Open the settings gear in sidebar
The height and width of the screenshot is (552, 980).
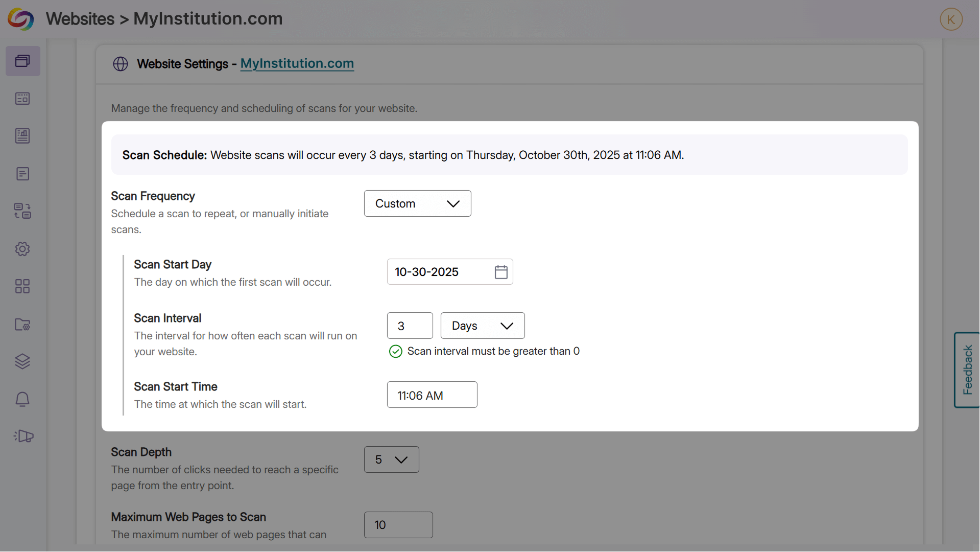point(22,249)
